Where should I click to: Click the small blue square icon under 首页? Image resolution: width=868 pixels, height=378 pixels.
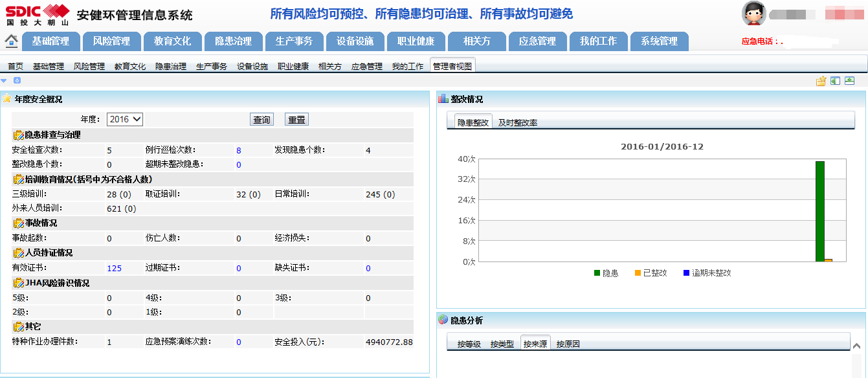(17, 80)
